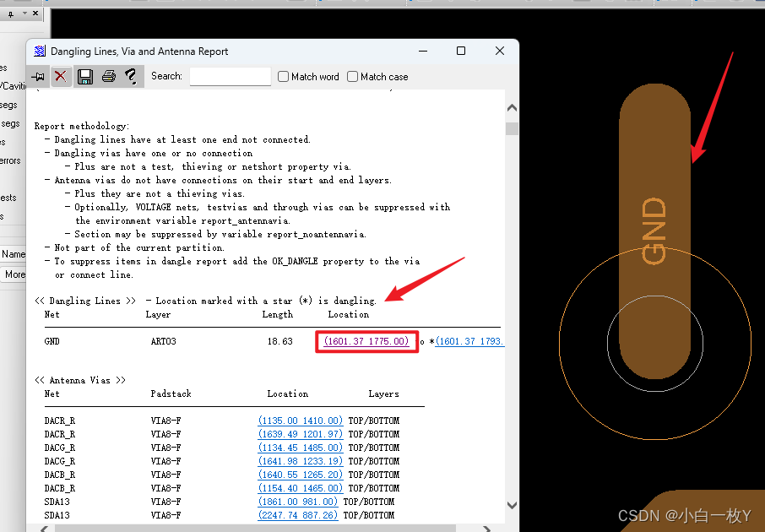Open antenna via location (1154.40 1465.00)

(x=300, y=488)
